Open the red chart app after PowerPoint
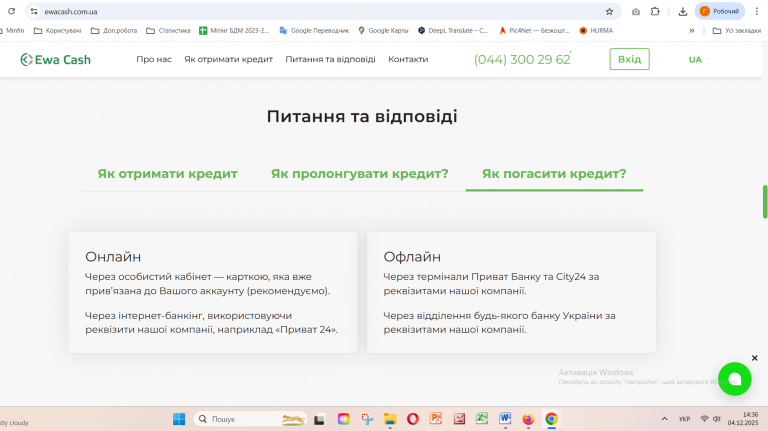This screenshot has height=431, width=768. (459, 419)
